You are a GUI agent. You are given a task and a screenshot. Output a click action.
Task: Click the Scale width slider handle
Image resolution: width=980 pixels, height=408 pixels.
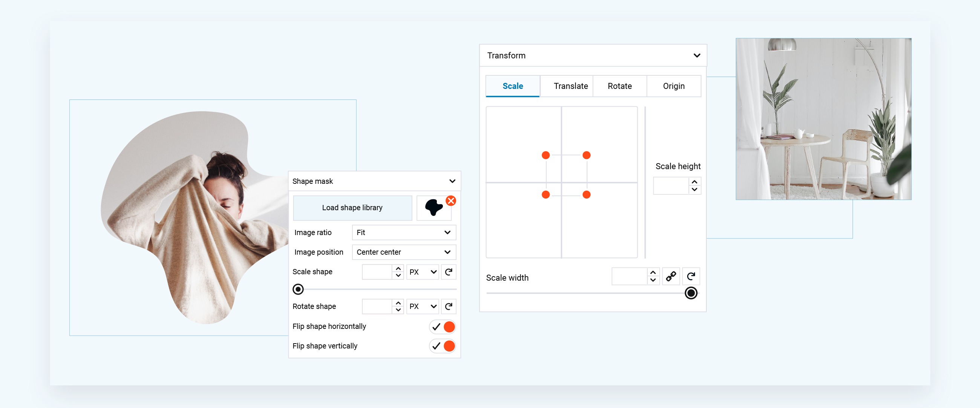pyautogui.click(x=691, y=293)
